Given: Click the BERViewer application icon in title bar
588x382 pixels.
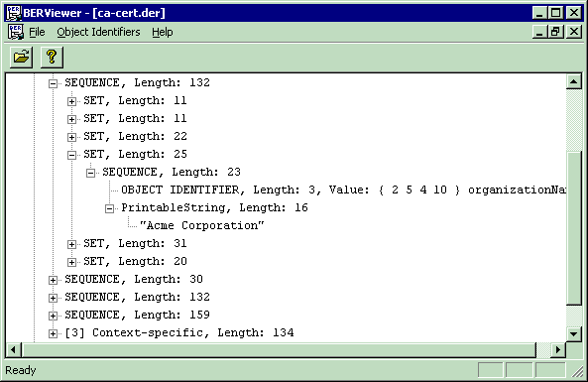Looking at the screenshot, I should point(14,13).
